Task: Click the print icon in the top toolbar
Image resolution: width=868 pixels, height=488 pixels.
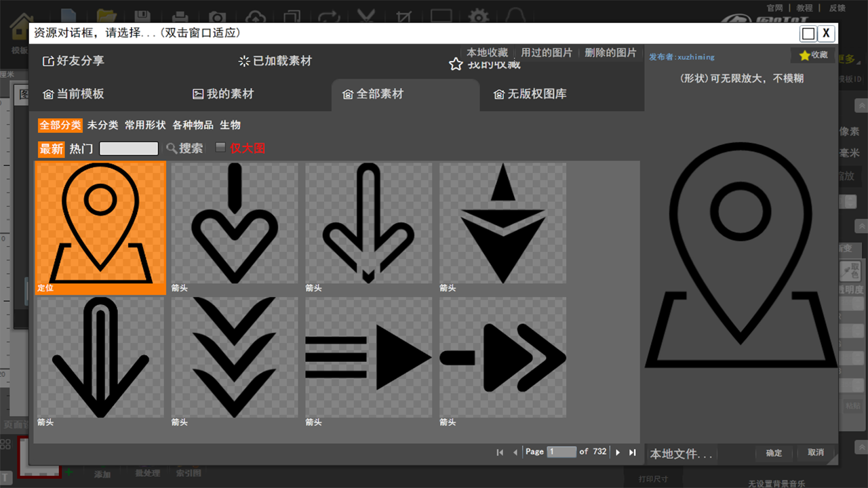Action: [180, 15]
